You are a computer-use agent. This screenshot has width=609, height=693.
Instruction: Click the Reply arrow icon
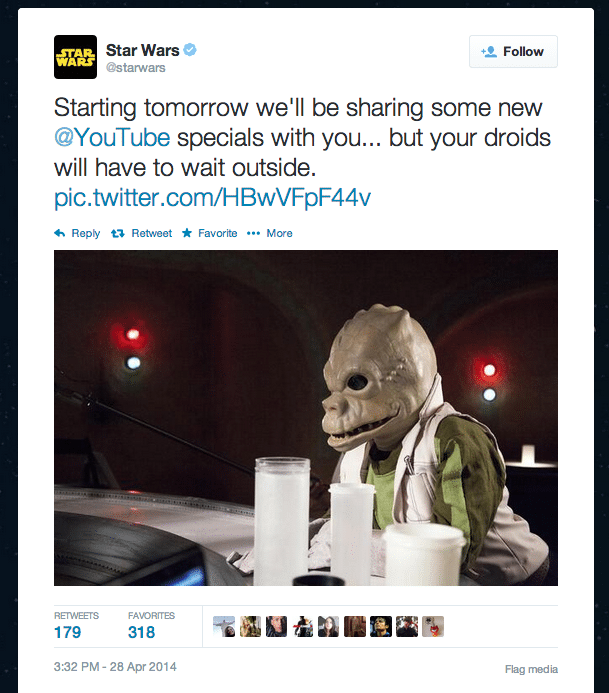60,233
